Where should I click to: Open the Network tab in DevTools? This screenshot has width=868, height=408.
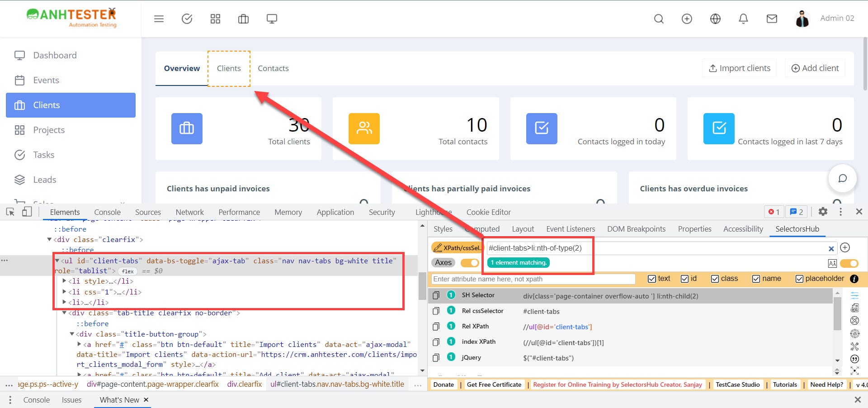189,212
